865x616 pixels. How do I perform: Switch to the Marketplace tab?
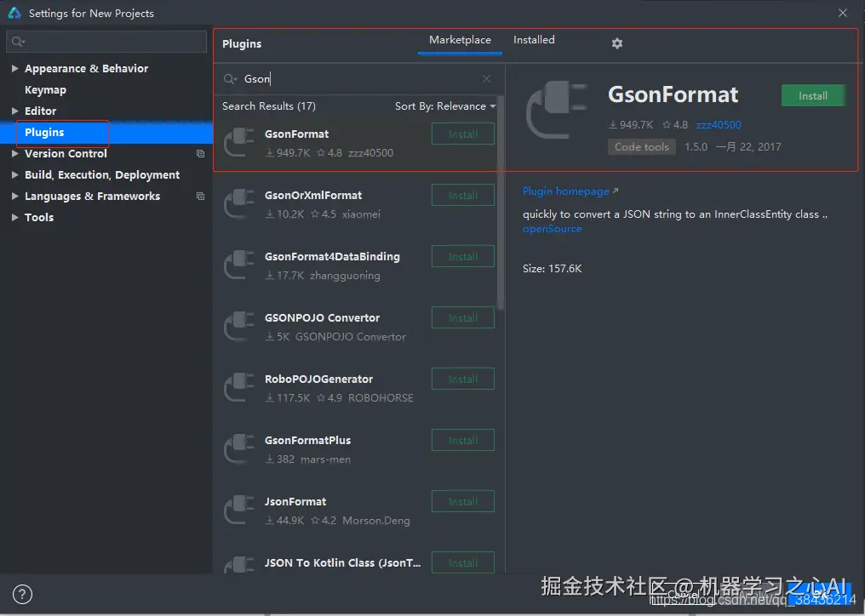pyautogui.click(x=460, y=40)
